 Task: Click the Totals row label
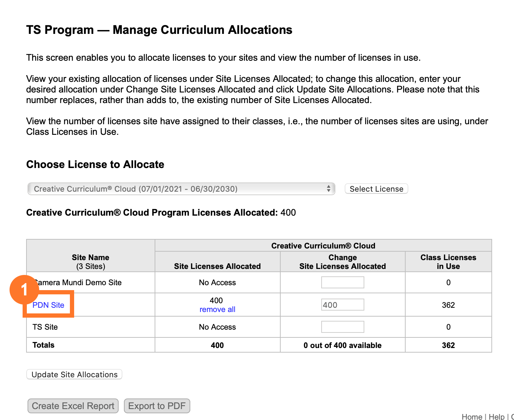tap(43, 345)
